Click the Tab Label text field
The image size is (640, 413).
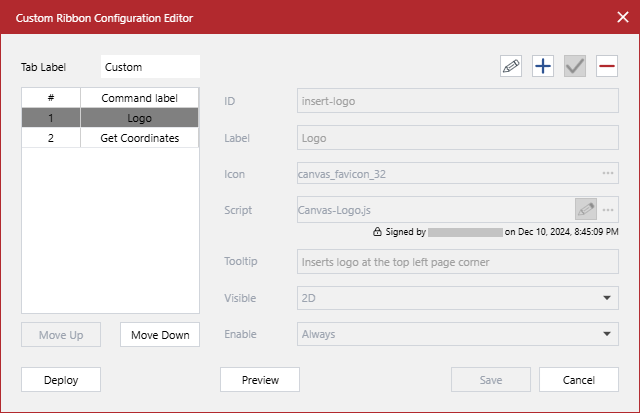150,67
